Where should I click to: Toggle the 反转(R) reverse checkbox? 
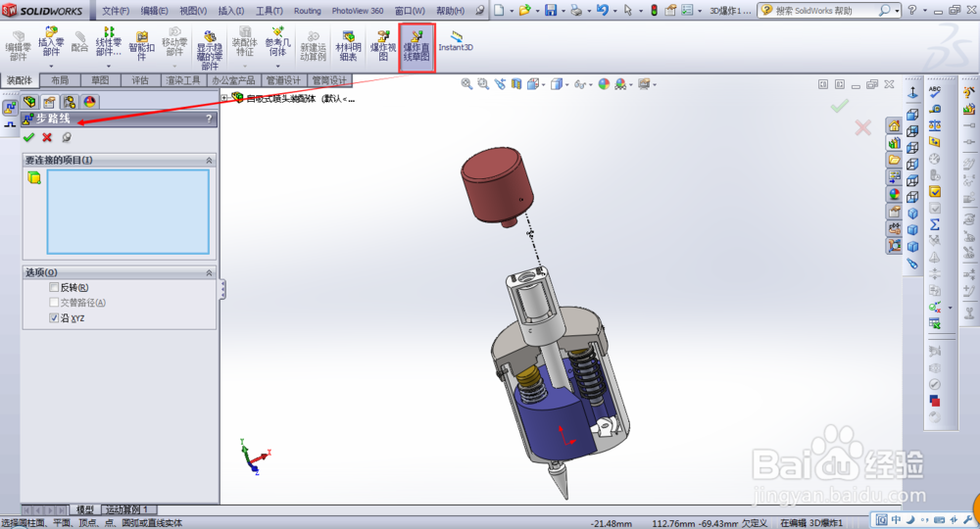(54, 287)
